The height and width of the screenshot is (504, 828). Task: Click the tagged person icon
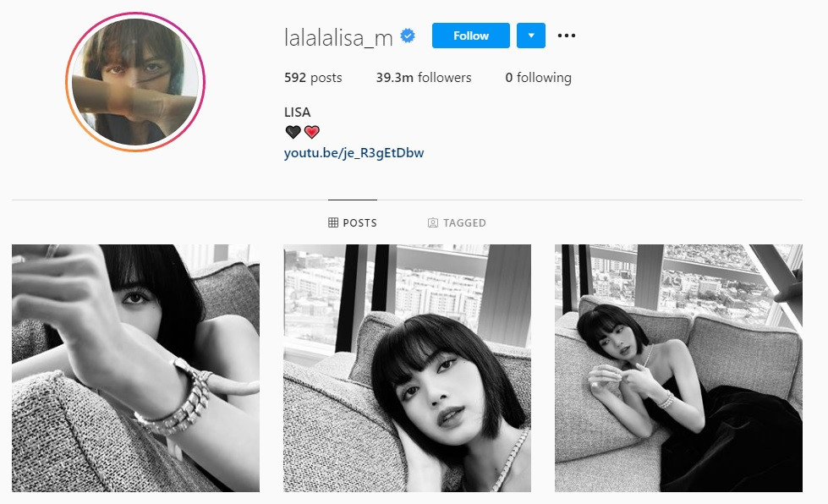(432, 222)
